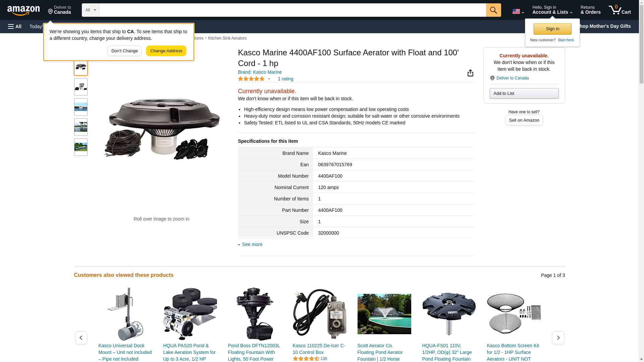
Task: Click the US flag language selector
Action: pos(518,11)
